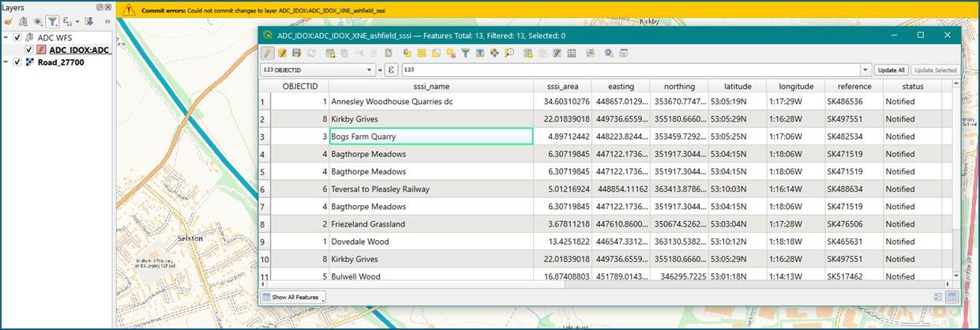Click the Update All button
This screenshot has width=980, height=330.
(x=891, y=70)
